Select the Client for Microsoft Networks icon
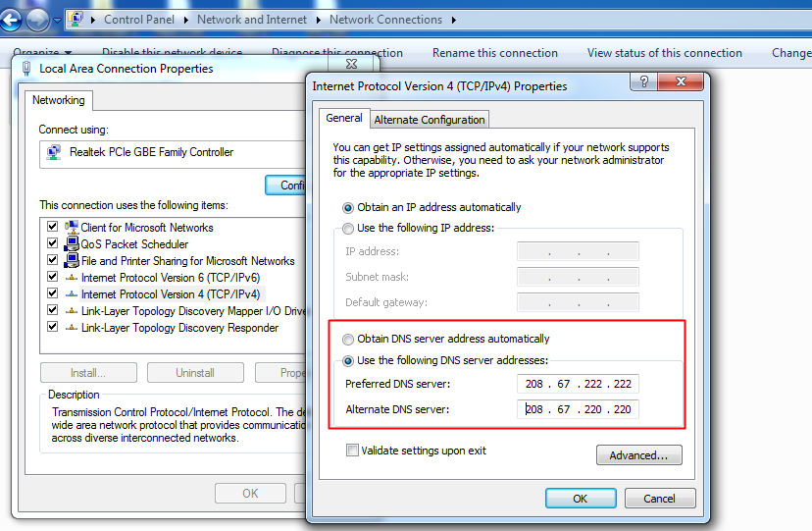The image size is (812, 531). tap(72, 228)
